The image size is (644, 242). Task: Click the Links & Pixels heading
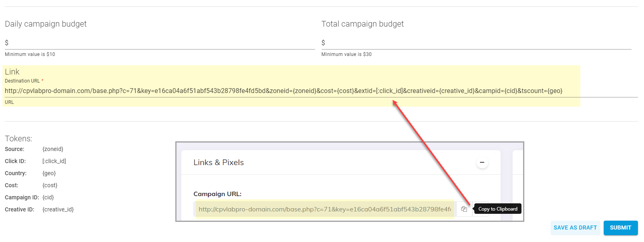coord(218,162)
